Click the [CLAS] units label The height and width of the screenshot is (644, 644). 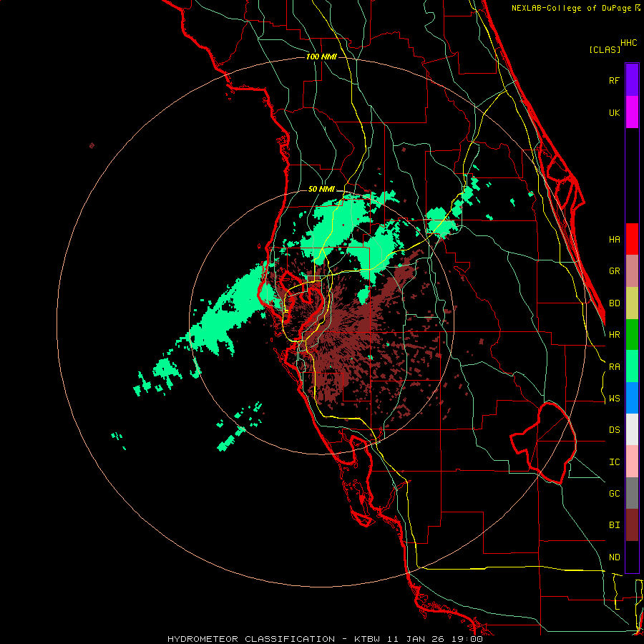tap(605, 49)
